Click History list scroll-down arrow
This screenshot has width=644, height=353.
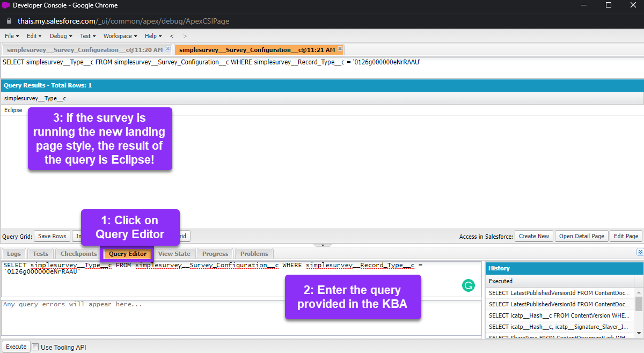(x=639, y=334)
